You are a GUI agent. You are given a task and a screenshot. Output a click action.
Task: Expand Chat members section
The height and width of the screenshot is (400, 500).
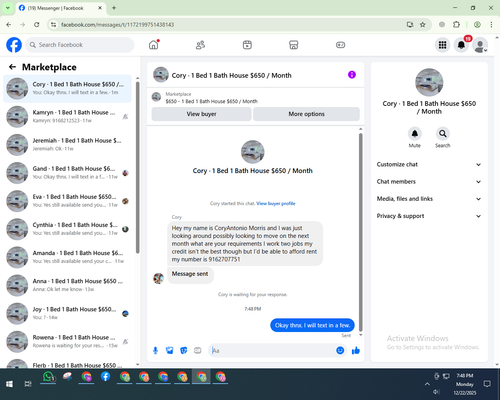429,182
